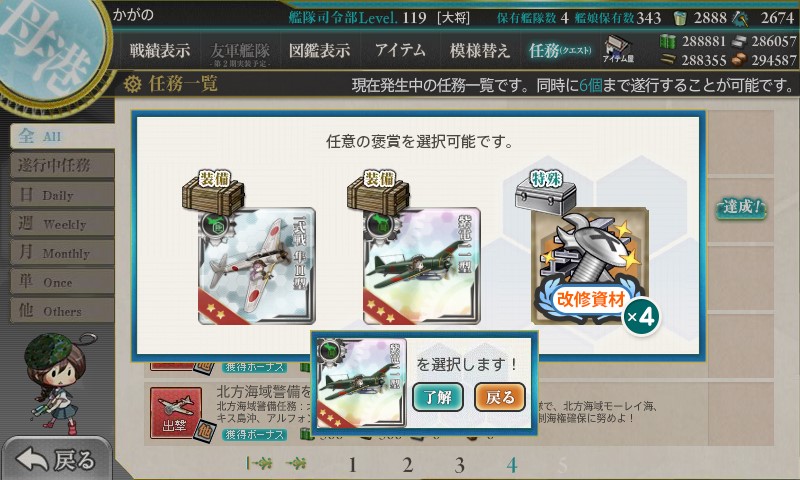This screenshot has height=480, width=800.
Task: Click the 出撃 sortie quest icon
Action: 176,413
